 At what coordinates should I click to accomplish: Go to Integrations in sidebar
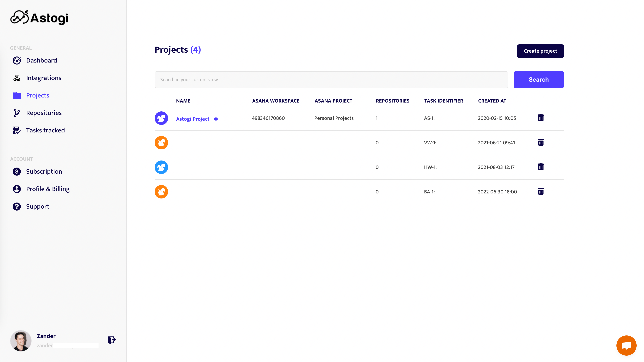tap(44, 78)
